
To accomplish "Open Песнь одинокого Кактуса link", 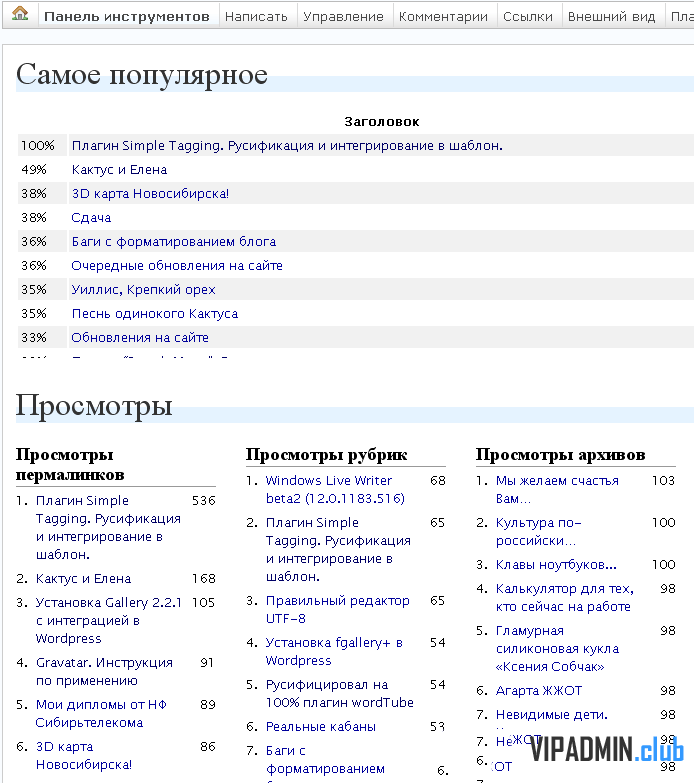I will pyautogui.click(x=155, y=314).
